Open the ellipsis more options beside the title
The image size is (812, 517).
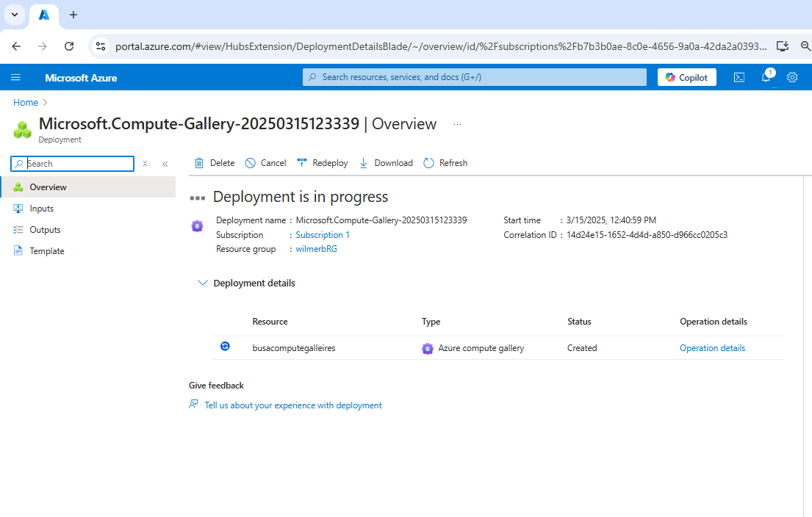tap(457, 124)
